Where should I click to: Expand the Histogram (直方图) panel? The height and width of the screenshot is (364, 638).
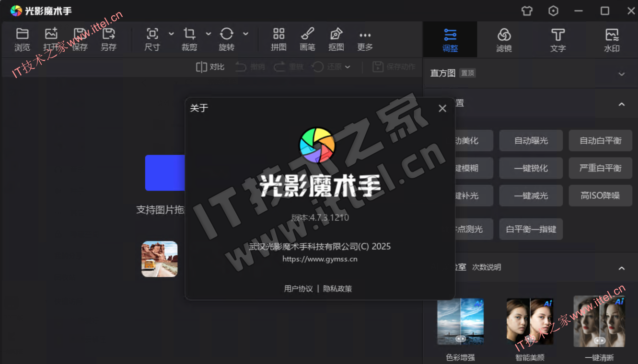click(x=621, y=74)
